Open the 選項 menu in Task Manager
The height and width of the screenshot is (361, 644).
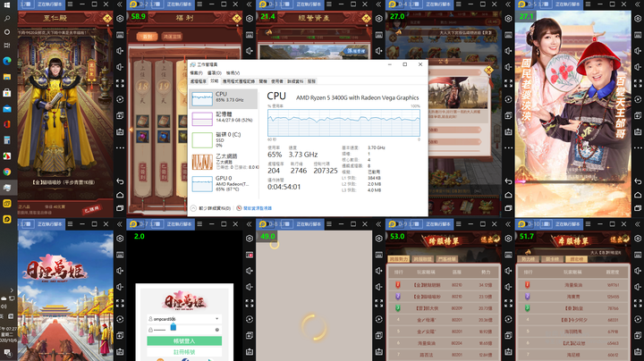point(215,73)
